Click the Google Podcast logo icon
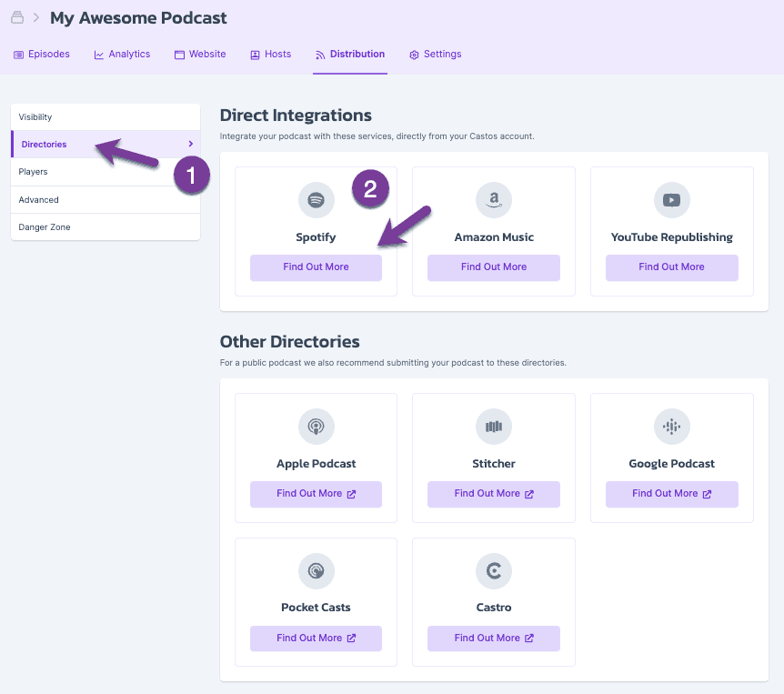The height and width of the screenshot is (694, 784). (x=671, y=426)
